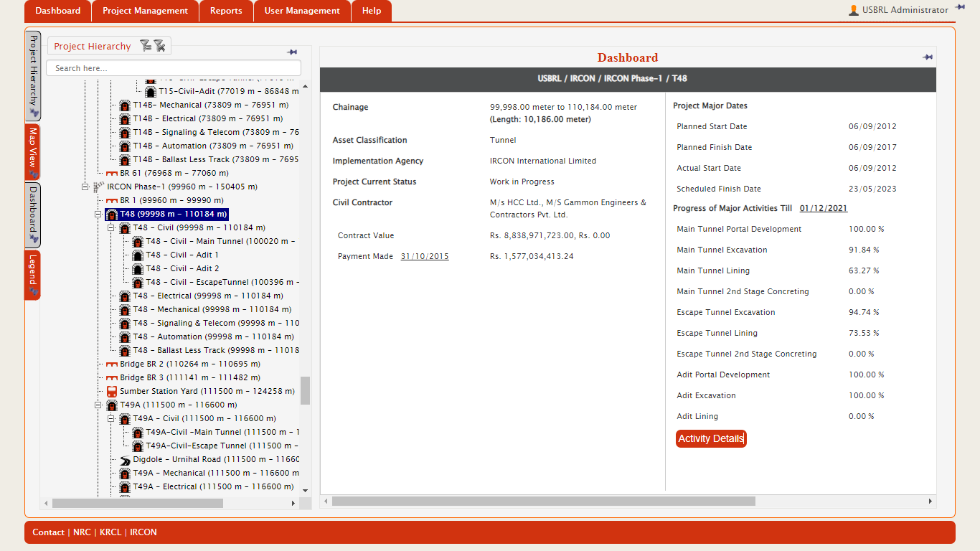
Task: Click the pin icon in Dashboard panel
Action: pos(928,57)
